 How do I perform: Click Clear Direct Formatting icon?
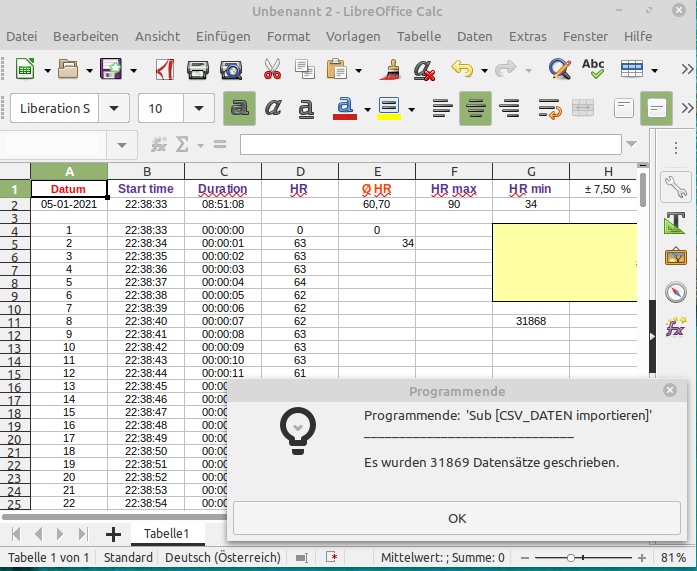[x=424, y=70]
